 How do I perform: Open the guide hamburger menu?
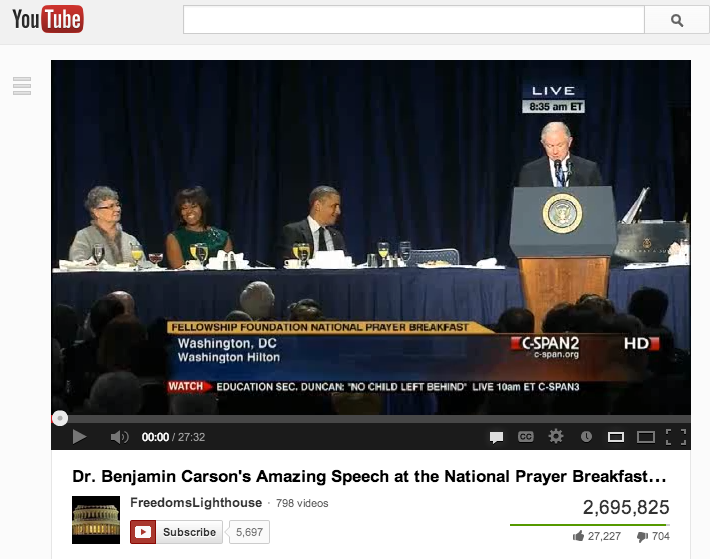click(22, 86)
